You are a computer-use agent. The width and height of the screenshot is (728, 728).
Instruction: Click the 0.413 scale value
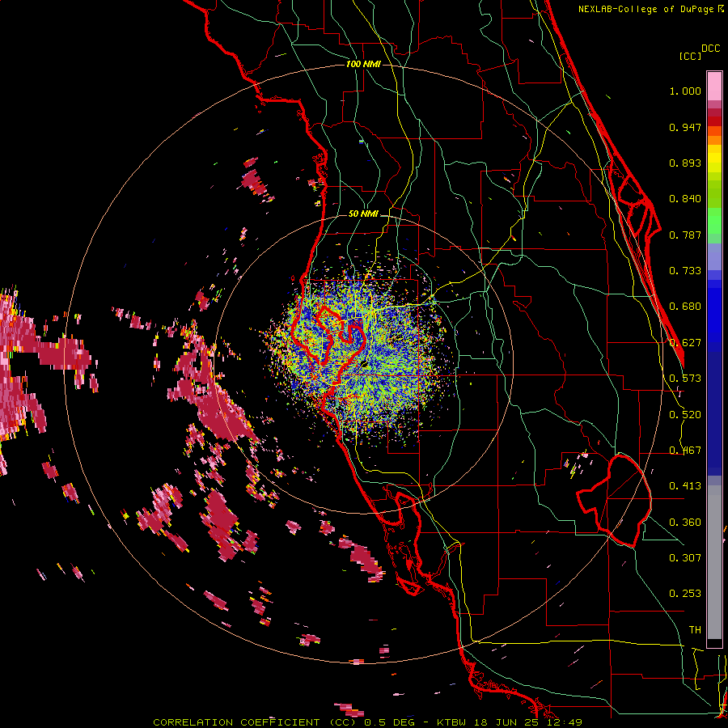[x=685, y=486]
